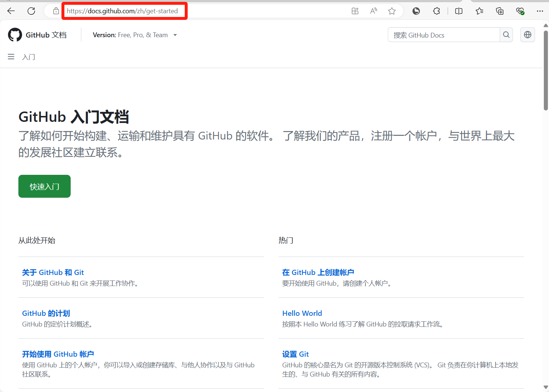The width and height of the screenshot is (549, 392).
Task: Click the read aloud icon in address bar
Action: tap(373, 11)
